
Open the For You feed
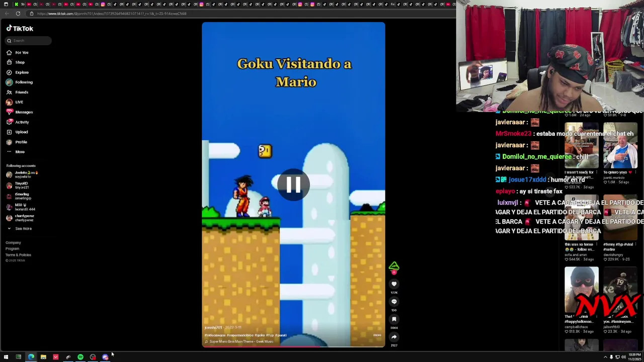coord(18,52)
